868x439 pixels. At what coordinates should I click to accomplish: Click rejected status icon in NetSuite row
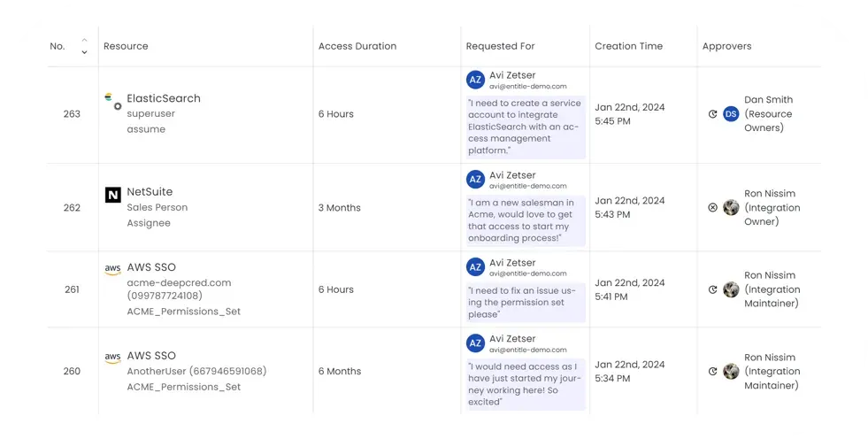click(x=713, y=208)
